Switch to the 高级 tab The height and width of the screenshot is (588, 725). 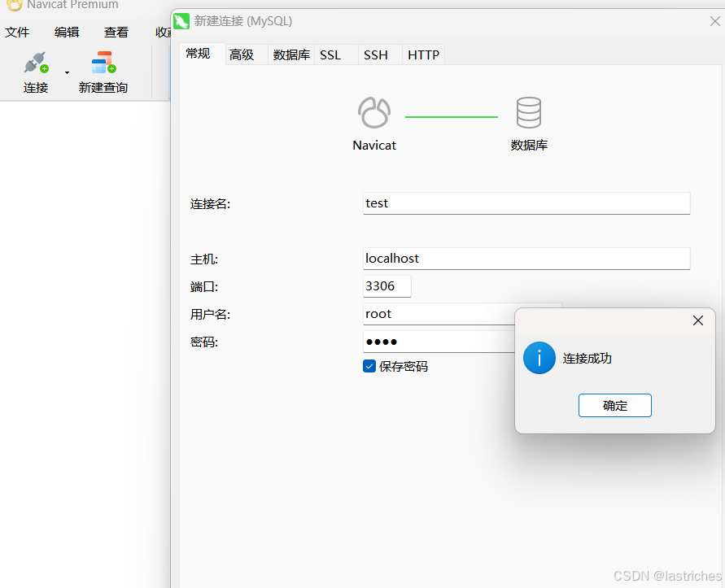pyautogui.click(x=247, y=54)
